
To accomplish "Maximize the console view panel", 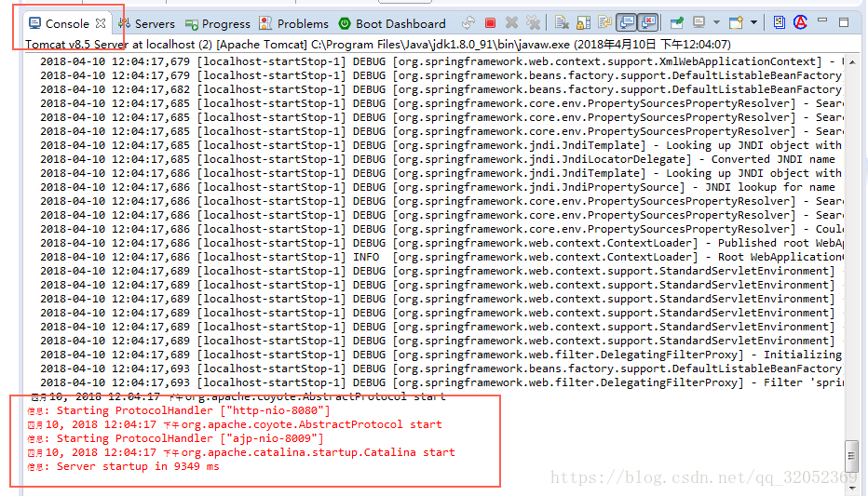I will click(x=844, y=22).
